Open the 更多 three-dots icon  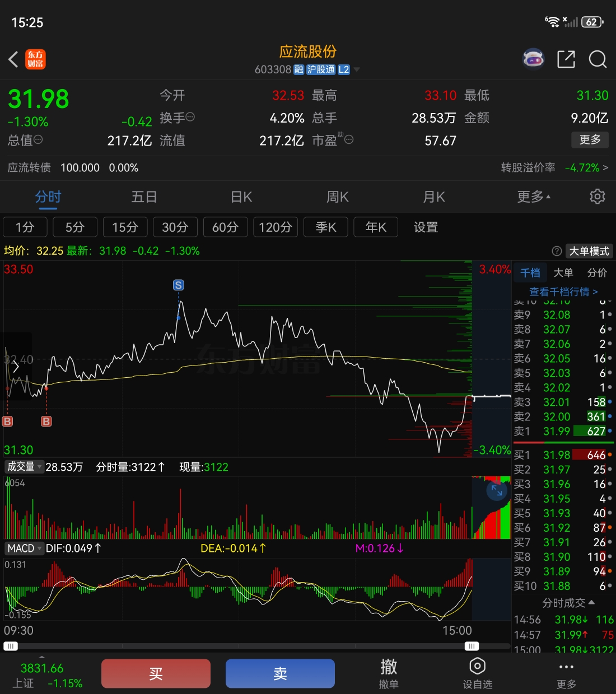pyautogui.click(x=566, y=673)
